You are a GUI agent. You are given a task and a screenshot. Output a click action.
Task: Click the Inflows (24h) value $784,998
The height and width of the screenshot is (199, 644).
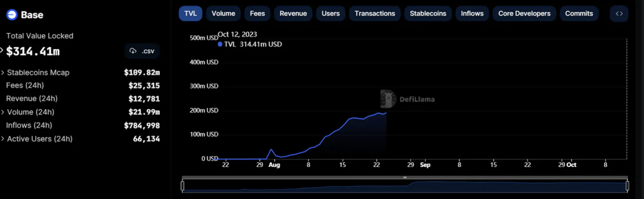pos(142,126)
